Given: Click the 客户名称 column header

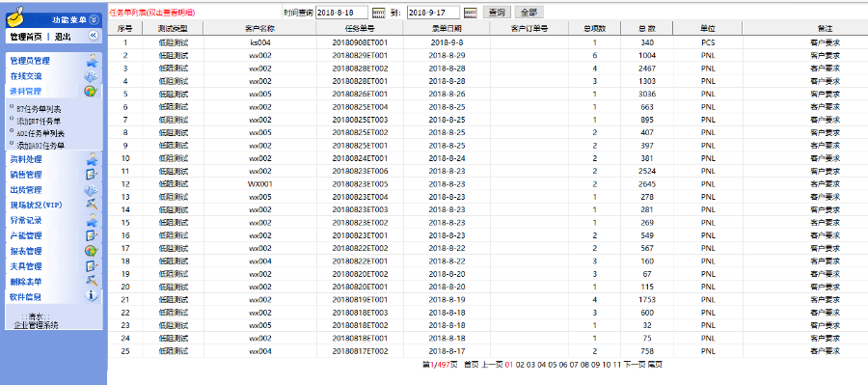Looking at the screenshot, I should (259, 28).
